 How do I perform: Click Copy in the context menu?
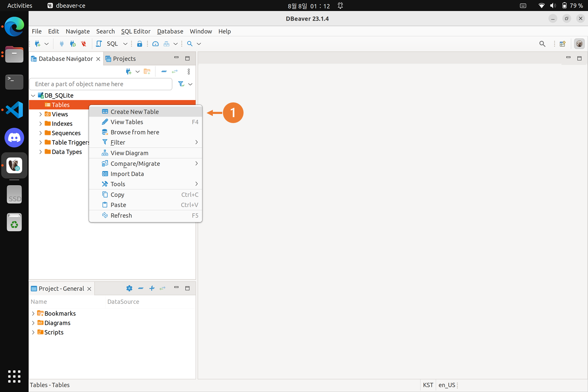[x=146, y=194]
